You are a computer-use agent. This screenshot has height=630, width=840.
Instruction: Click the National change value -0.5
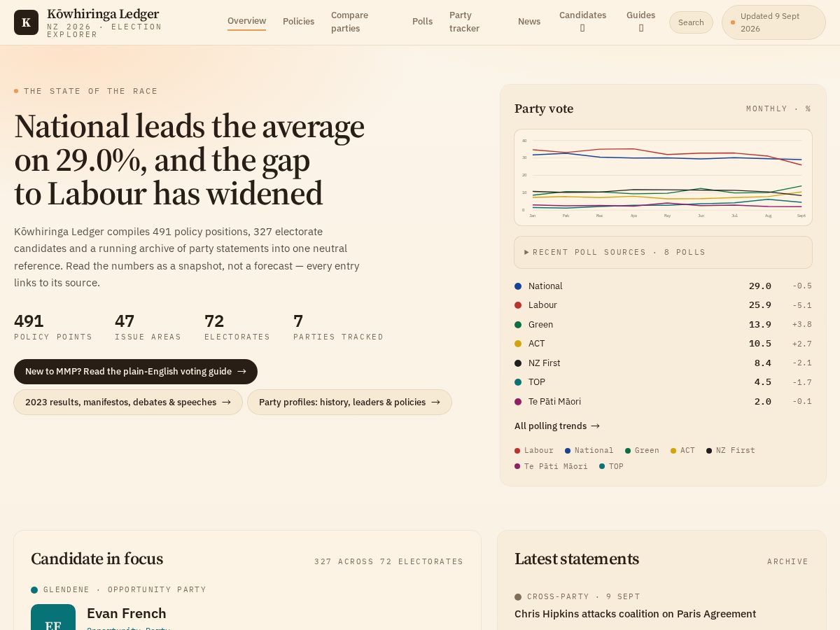click(802, 286)
